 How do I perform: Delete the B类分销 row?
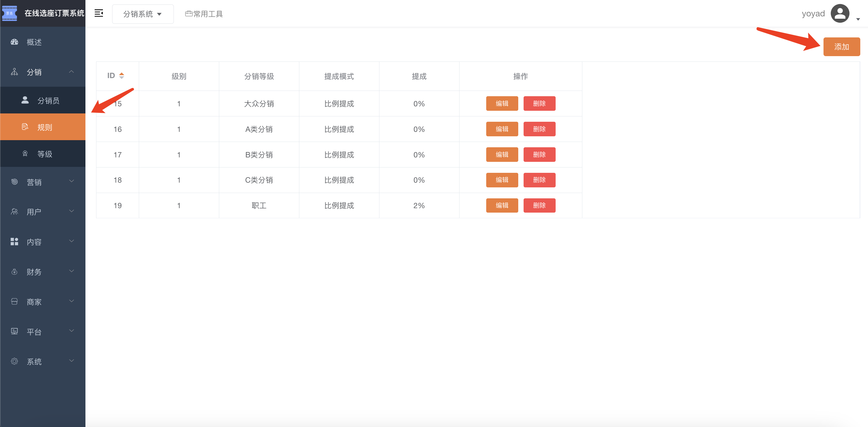coord(539,155)
